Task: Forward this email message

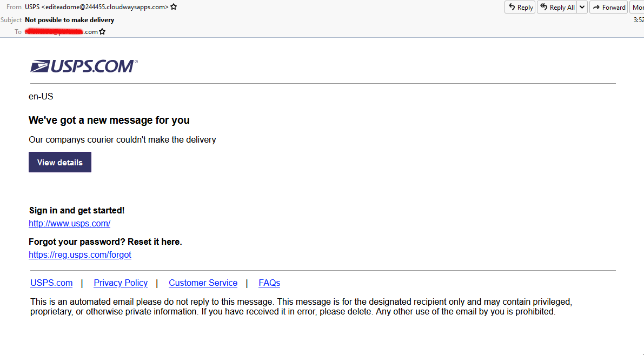Action: tap(608, 7)
